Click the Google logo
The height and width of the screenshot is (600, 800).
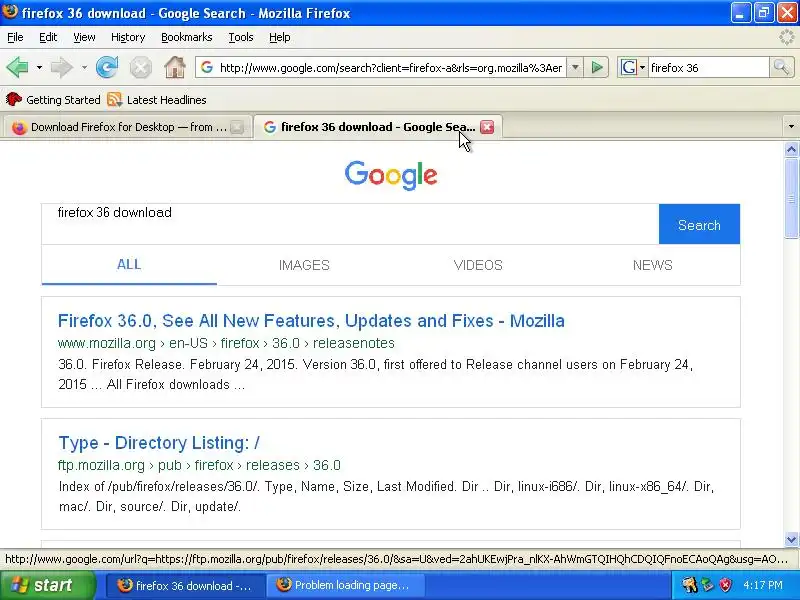[x=391, y=175]
